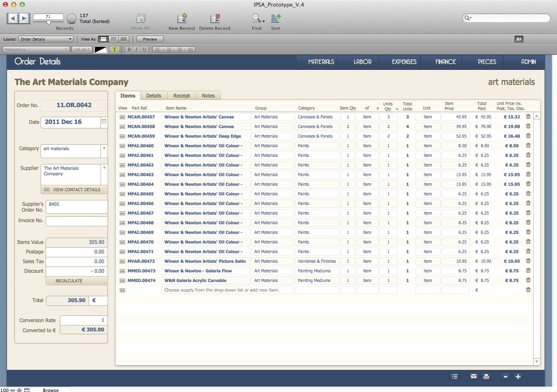557x392 pixels.
Task: Click the formatting bar Aa icon
Action: pyautogui.click(x=519, y=39)
